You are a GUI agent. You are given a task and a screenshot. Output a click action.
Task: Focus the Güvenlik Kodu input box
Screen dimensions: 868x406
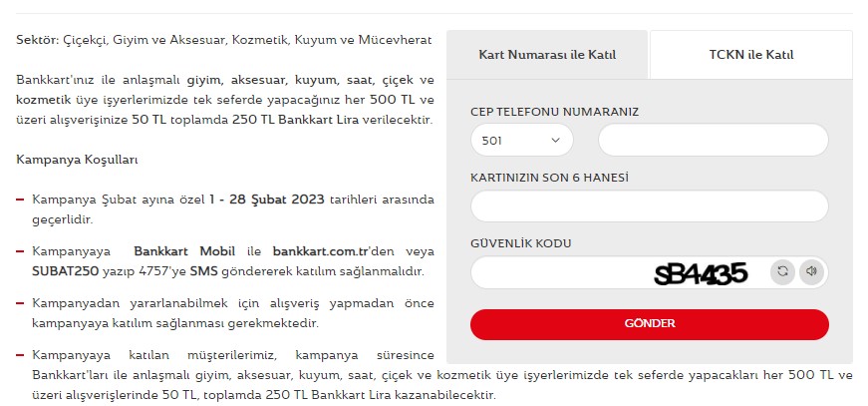[559, 272]
